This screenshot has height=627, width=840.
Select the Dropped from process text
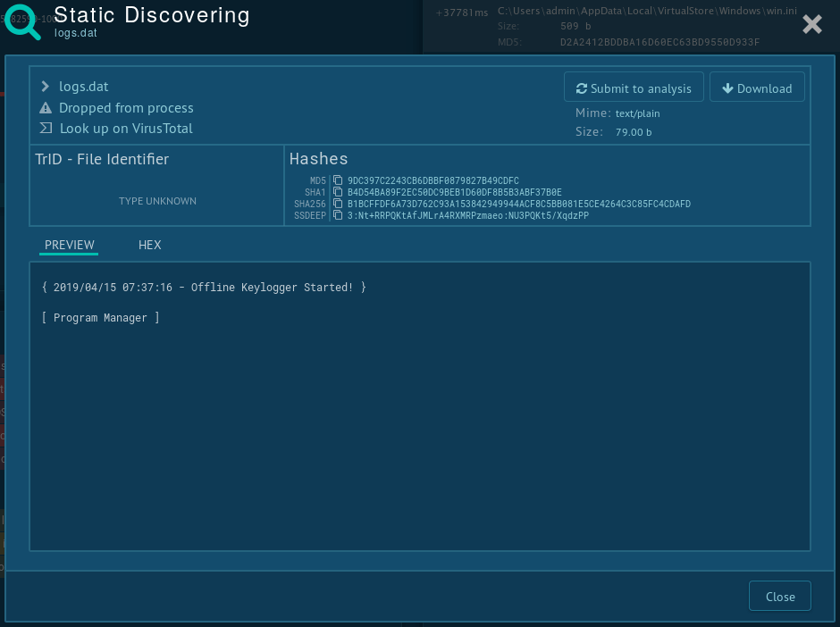(126, 108)
